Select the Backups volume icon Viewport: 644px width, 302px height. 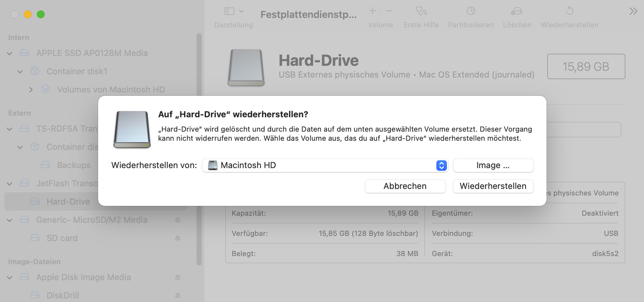(45, 165)
